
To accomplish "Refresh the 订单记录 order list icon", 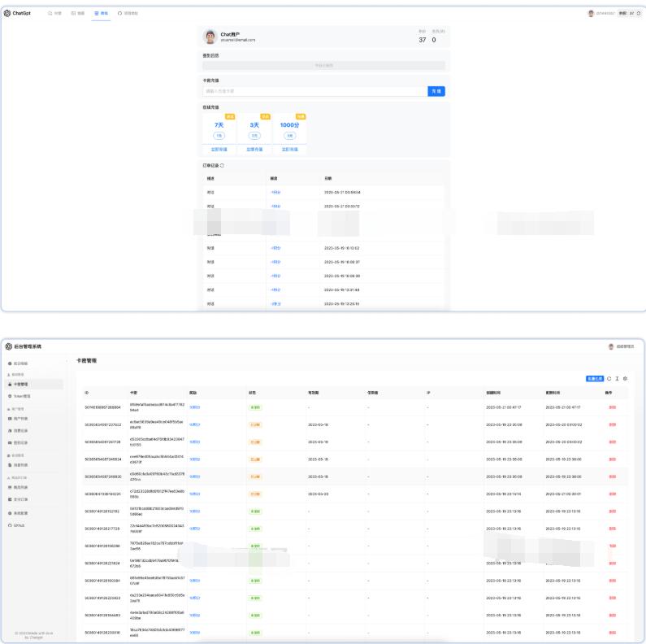I will coord(223,166).
